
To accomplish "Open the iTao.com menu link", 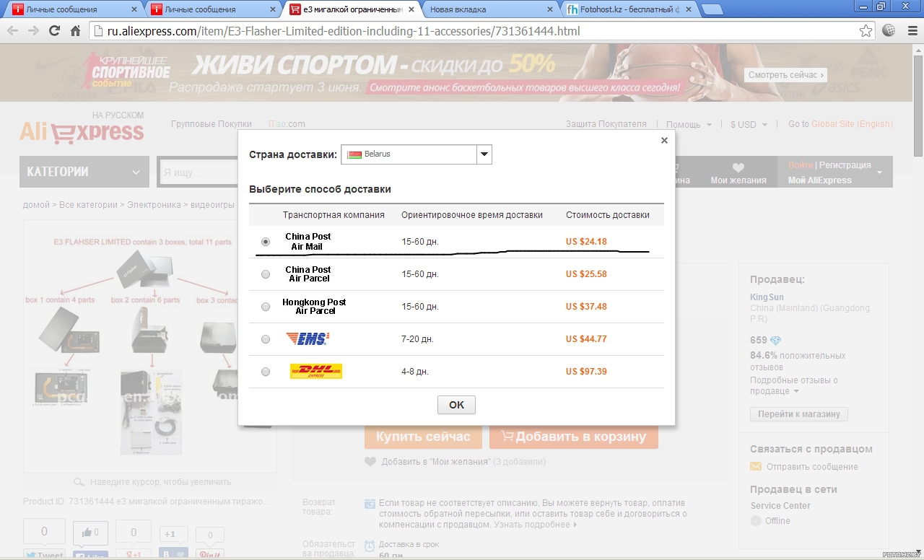I will pos(287,124).
